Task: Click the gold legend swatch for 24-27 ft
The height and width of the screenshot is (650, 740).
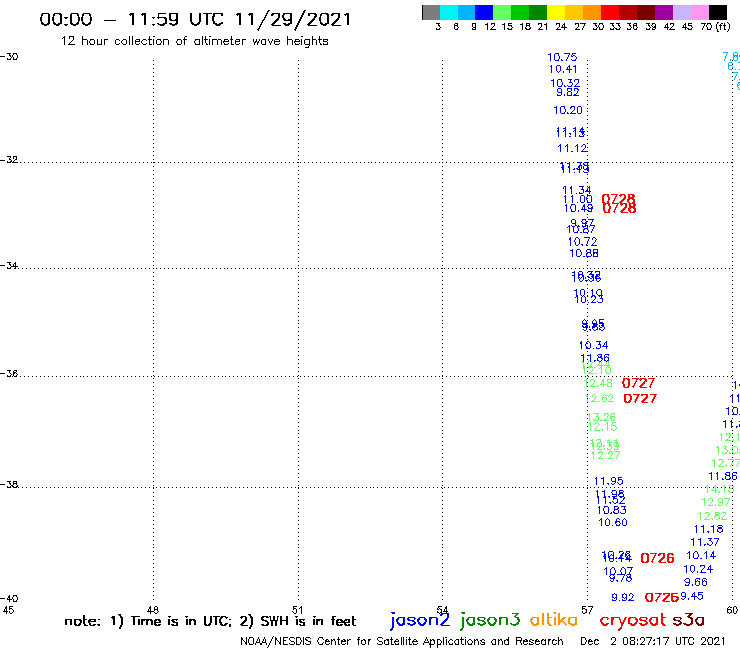Action: [x=574, y=12]
